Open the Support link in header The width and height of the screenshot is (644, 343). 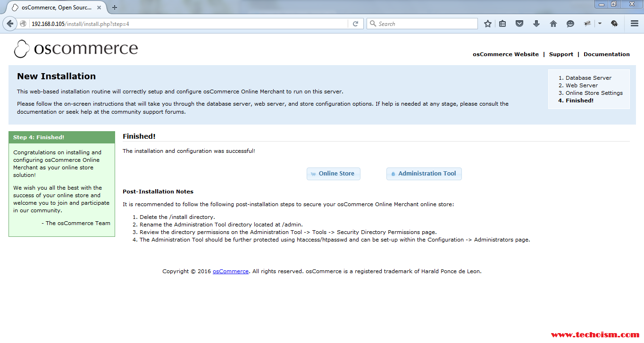pos(561,54)
